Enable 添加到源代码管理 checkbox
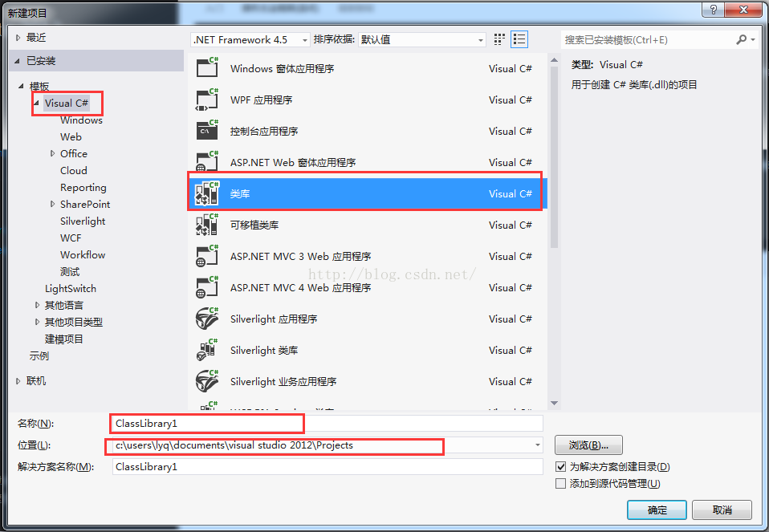 point(560,484)
